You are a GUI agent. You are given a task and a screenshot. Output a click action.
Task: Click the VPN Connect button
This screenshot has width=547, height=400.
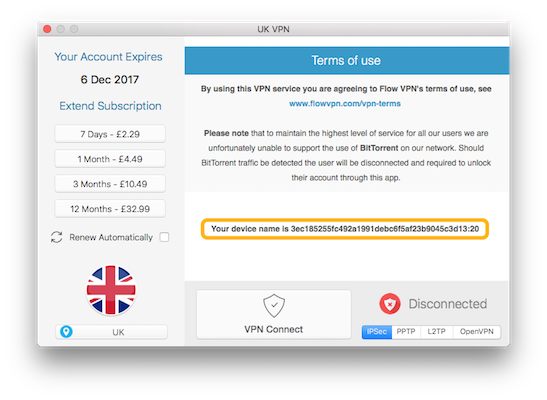click(274, 315)
